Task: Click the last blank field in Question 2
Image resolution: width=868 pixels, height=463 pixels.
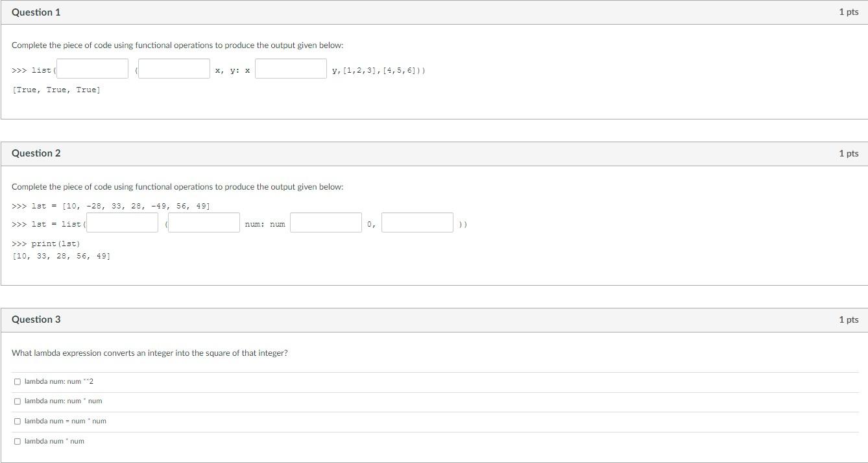Action: tap(417, 222)
